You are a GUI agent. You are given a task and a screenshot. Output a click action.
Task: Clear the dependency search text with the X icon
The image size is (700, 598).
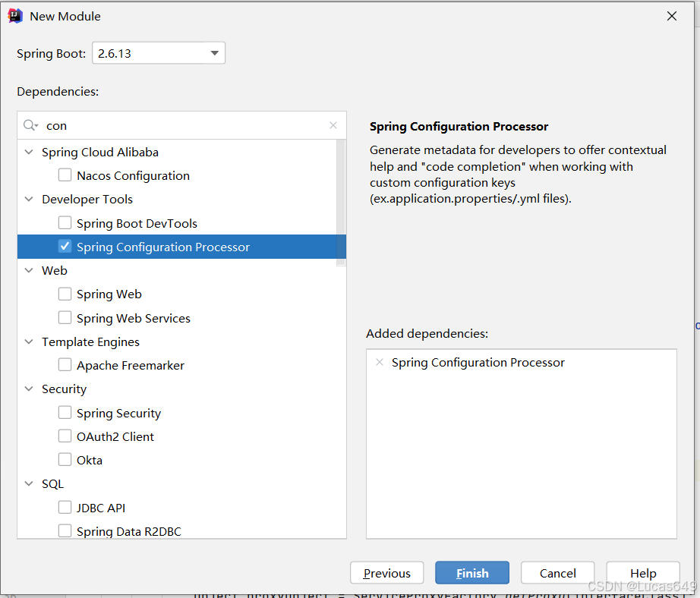pyautogui.click(x=333, y=125)
